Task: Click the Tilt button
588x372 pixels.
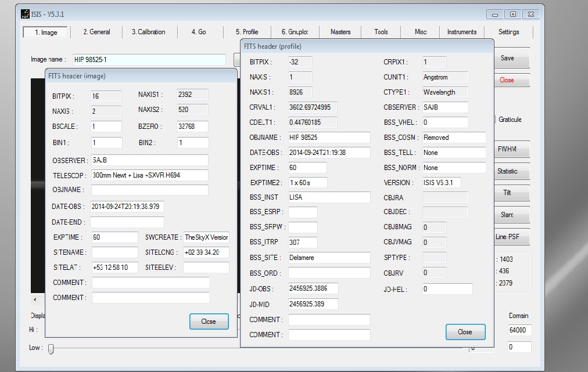Action: [511, 193]
